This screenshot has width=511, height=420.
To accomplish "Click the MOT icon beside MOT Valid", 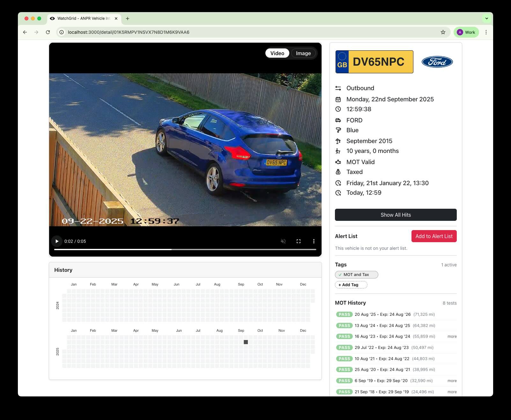I will [338, 162].
